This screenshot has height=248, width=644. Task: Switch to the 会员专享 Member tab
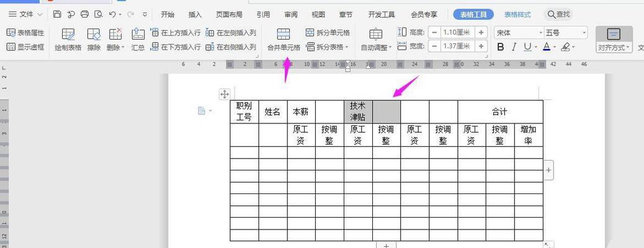(x=424, y=14)
